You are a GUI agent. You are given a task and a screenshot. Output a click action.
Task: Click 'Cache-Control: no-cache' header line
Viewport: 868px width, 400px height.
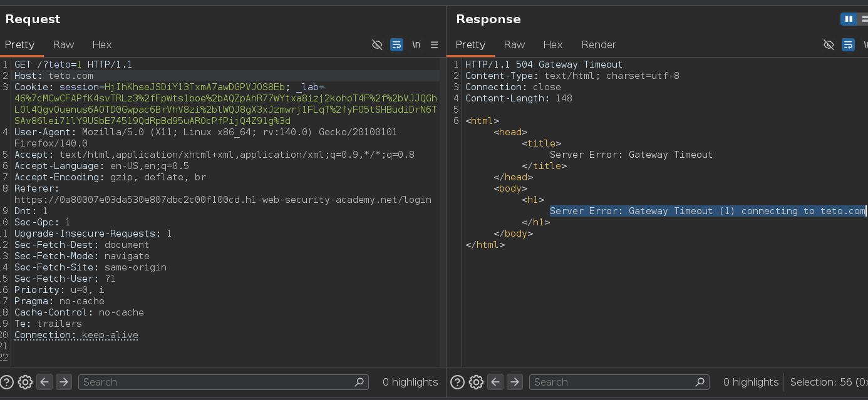click(x=79, y=312)
